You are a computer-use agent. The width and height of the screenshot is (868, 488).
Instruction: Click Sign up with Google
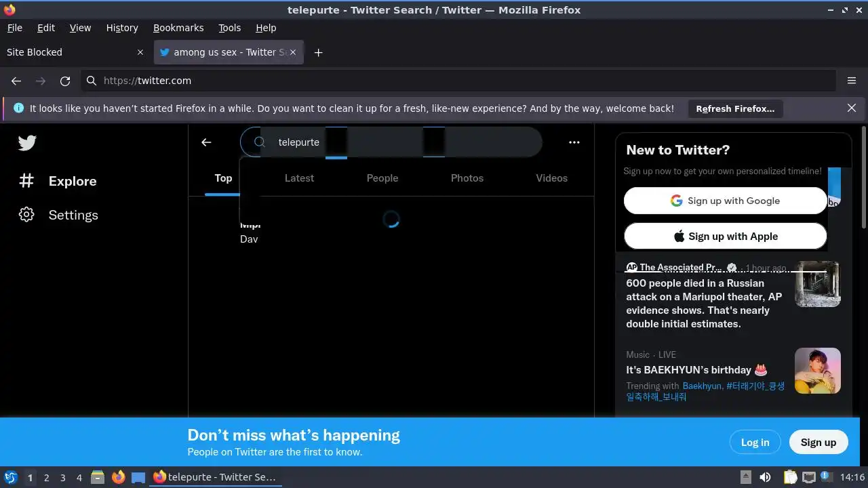725,201
